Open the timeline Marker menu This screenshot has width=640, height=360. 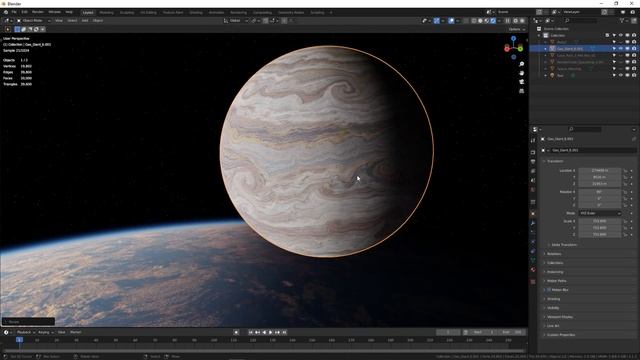click(76, 332)
